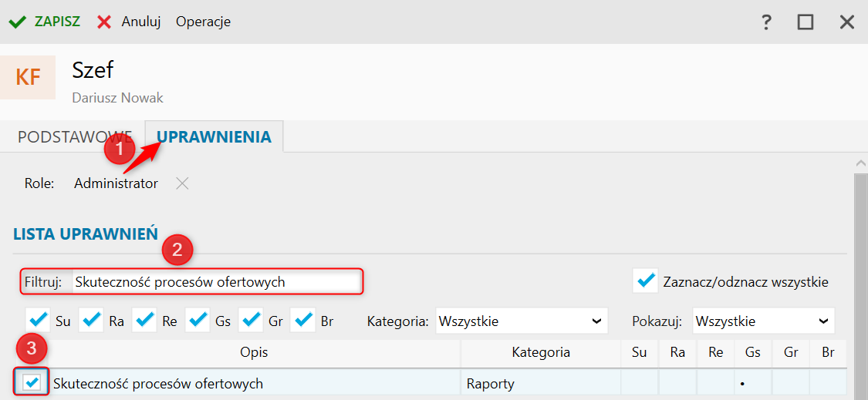Click the red Anuluj X icon

pos(104,22)
